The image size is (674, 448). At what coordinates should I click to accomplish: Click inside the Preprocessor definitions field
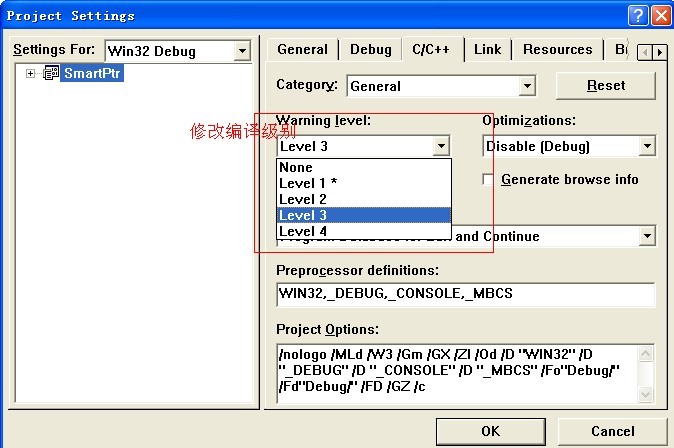pos(465,295)
